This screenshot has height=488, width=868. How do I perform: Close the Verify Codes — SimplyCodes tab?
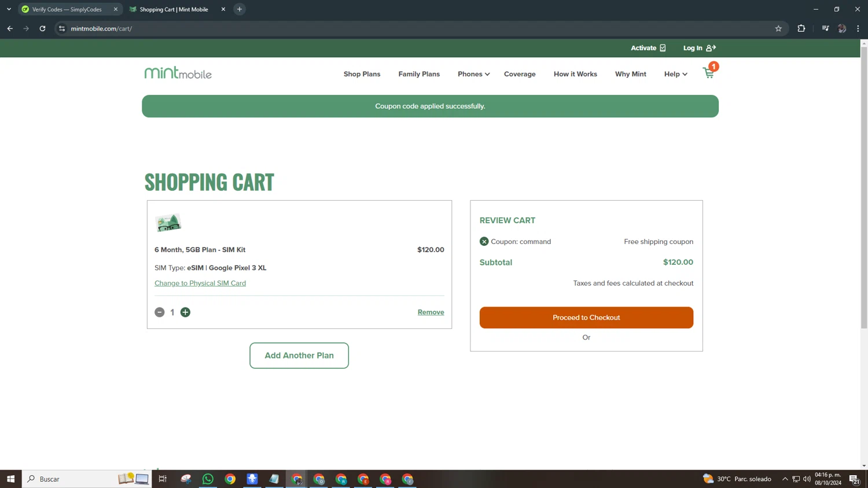point(116,9)
